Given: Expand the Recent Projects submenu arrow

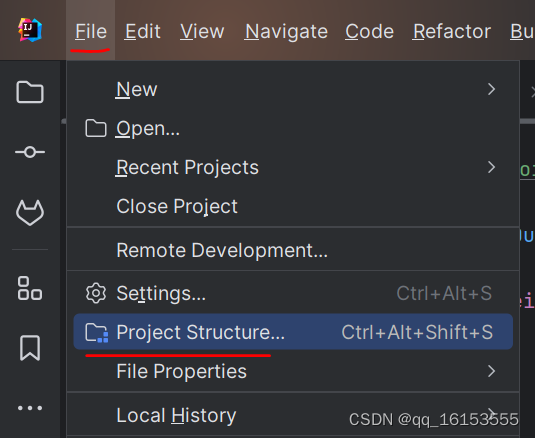Looking at the screenshot, I should point(491,167).
